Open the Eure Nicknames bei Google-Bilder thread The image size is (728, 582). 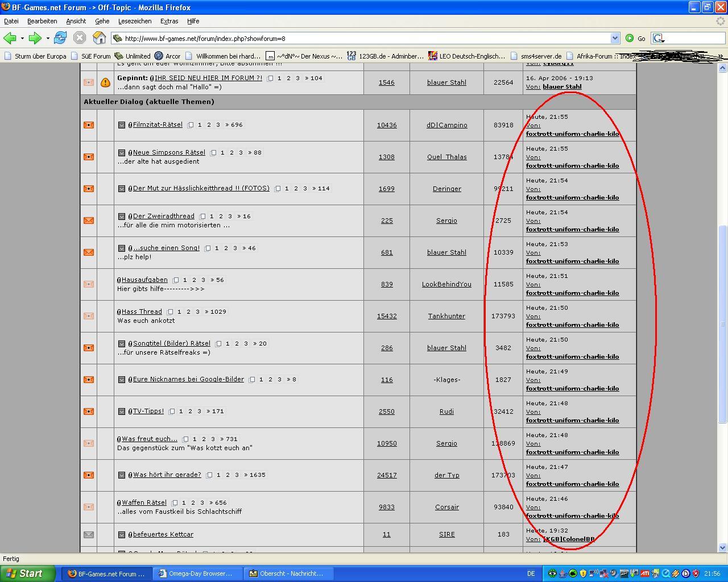point(188,379)
